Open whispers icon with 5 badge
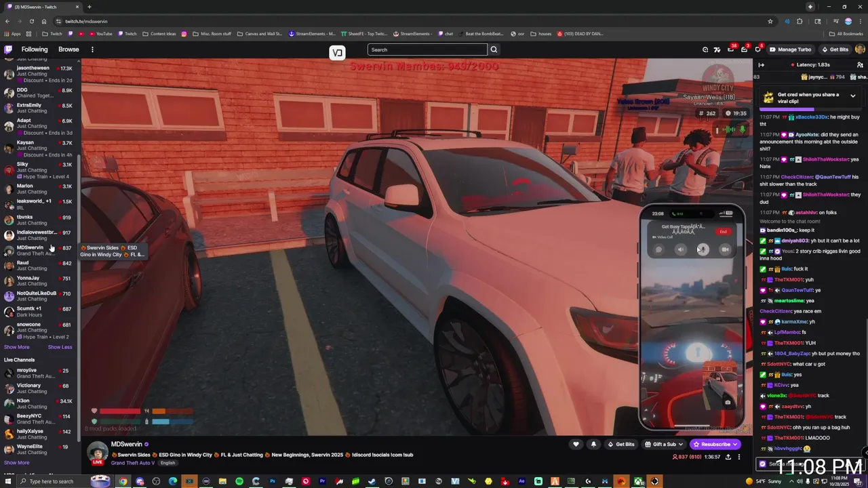Image resolution: width=868 pixels, height=488 pixels. coord(758,49)
